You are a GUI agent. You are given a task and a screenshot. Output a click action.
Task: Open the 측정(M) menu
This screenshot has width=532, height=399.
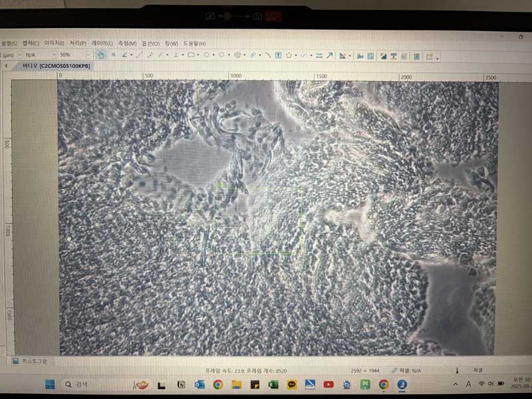pyautogui.click(x=127, y=43)
